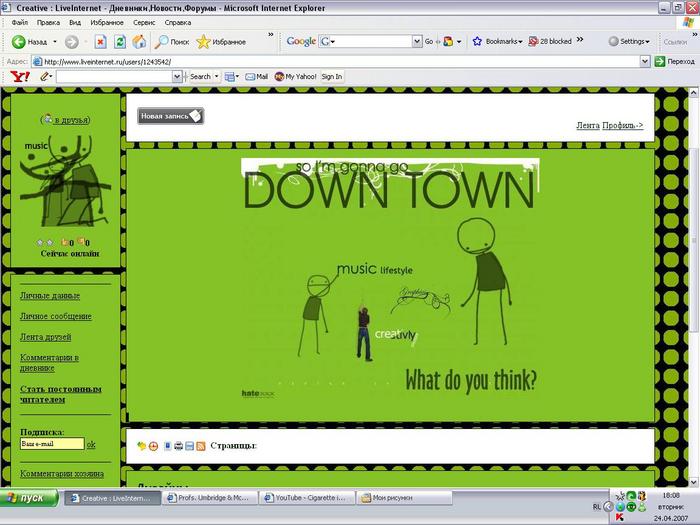This screenshot has width=700, height=525.
Task: Click the Refresh page icon
Action: tap(120, 42)
